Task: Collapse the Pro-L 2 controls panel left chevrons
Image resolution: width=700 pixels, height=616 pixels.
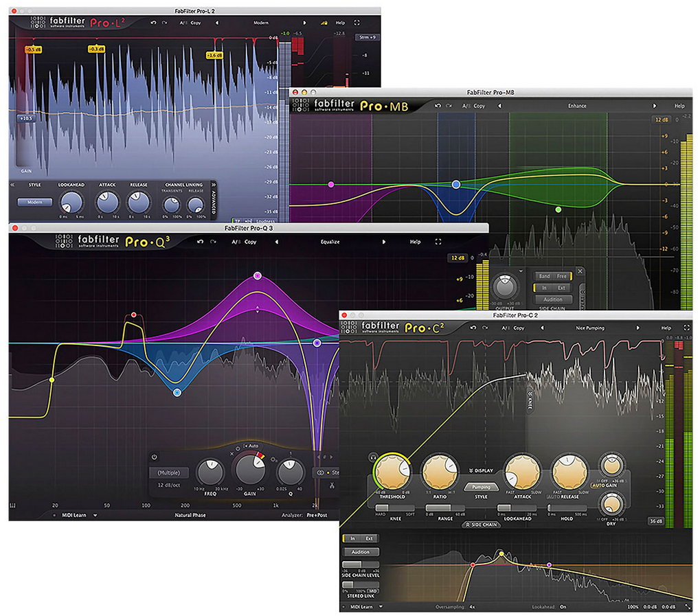Action: [x=12, y=184]
